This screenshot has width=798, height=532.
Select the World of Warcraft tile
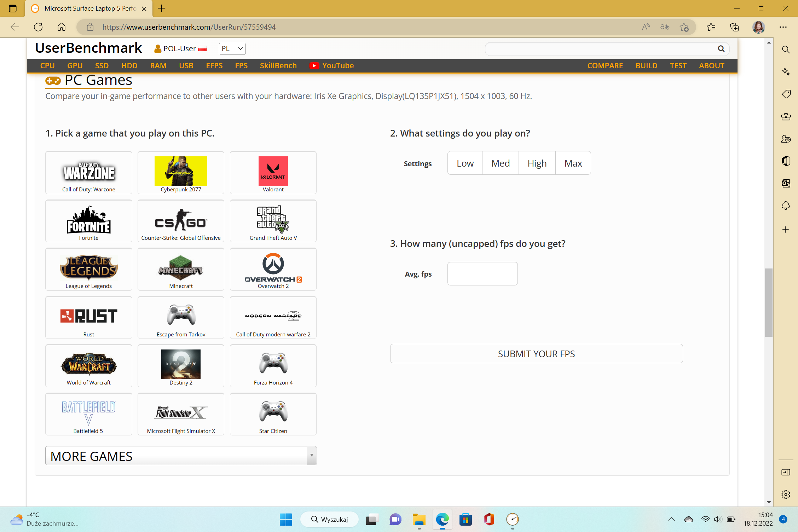tap(89, 366)
